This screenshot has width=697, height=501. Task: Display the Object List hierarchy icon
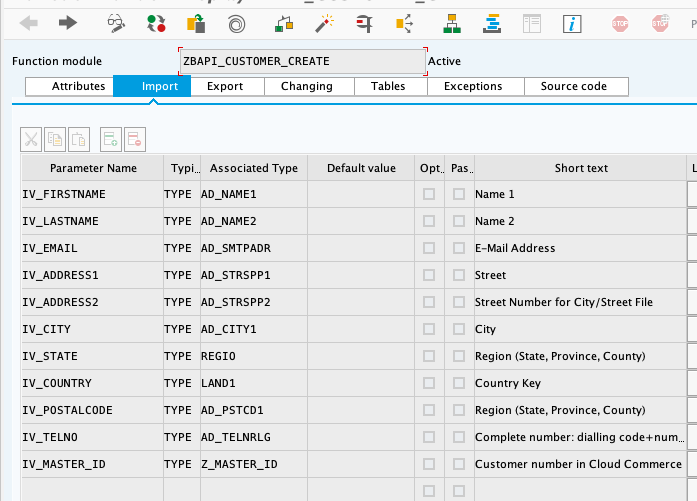pos(452,23)
